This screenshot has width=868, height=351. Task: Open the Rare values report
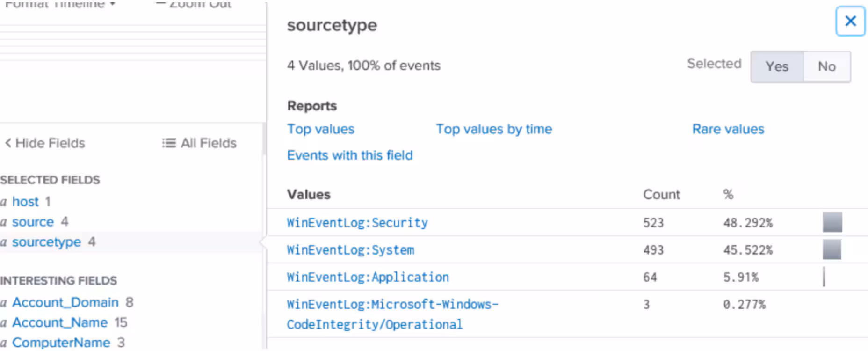coord(728,129)
